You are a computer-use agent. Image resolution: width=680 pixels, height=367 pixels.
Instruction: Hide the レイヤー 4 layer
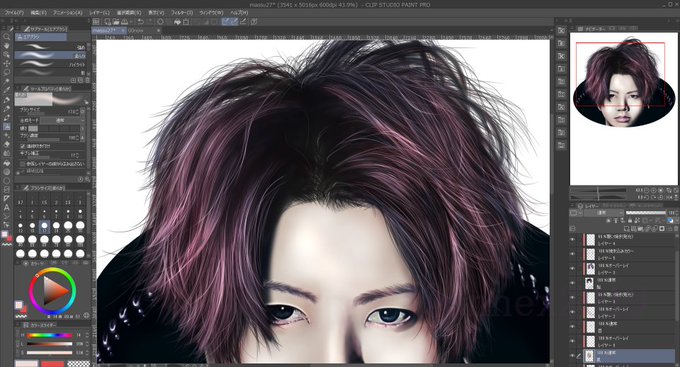[572, 239]
